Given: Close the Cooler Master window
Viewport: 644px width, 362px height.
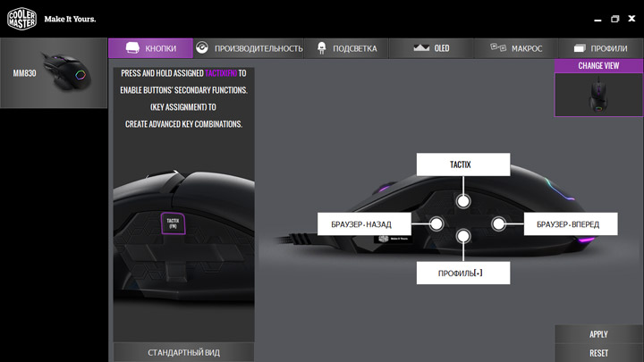Looking at the screenshot, I should coord(631,19).
